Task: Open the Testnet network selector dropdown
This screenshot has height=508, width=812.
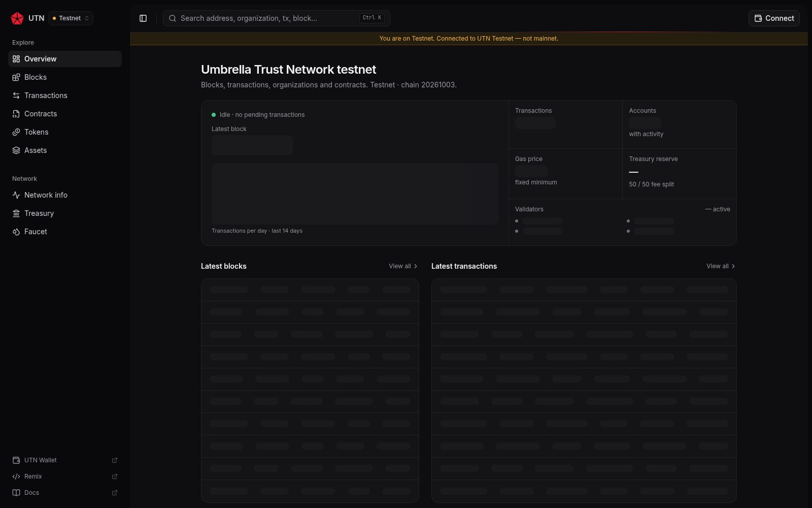Action: [71, 18]
